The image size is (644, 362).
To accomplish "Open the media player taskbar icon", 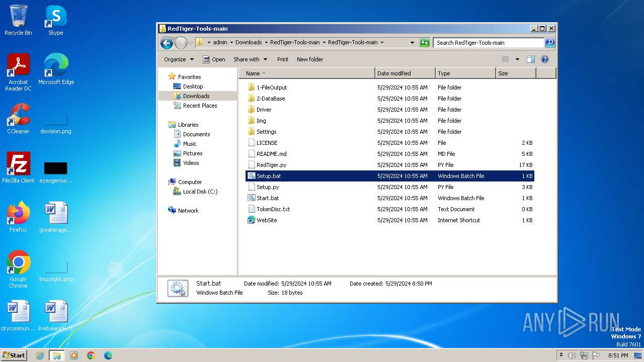I will [74, 355].
